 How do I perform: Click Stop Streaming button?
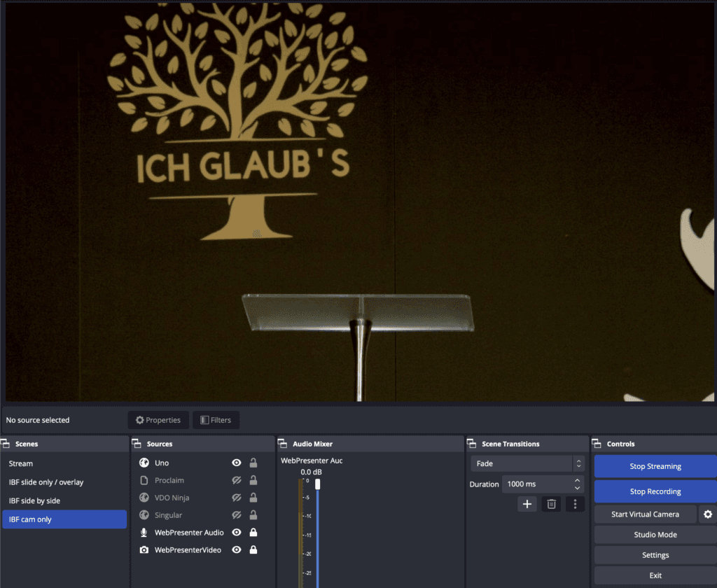pyautogui.click(x=655, y=466)
